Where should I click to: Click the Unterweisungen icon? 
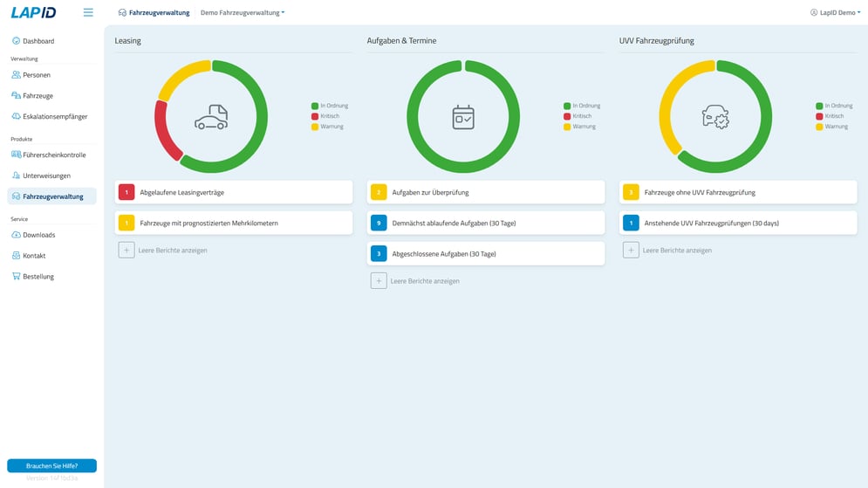click(16, 175)
